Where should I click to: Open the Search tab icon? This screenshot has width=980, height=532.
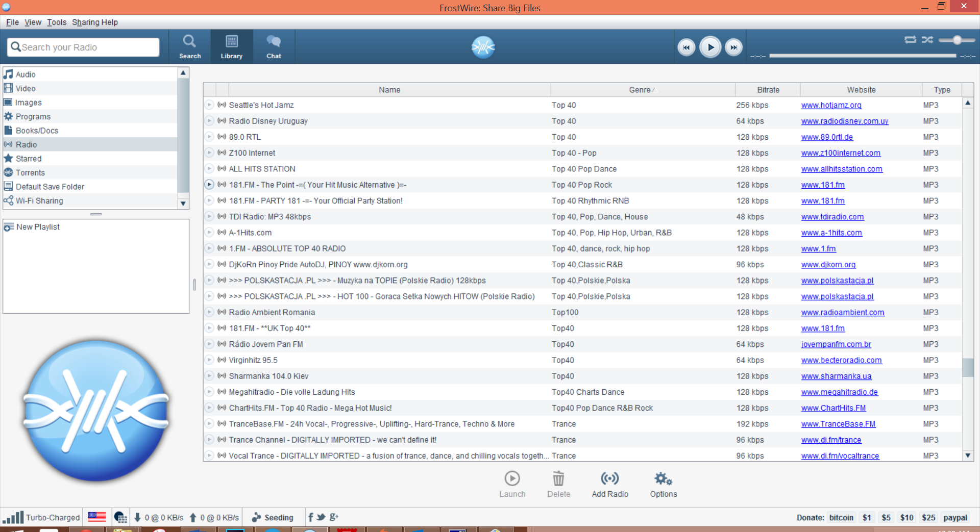[x=190, y=46]
